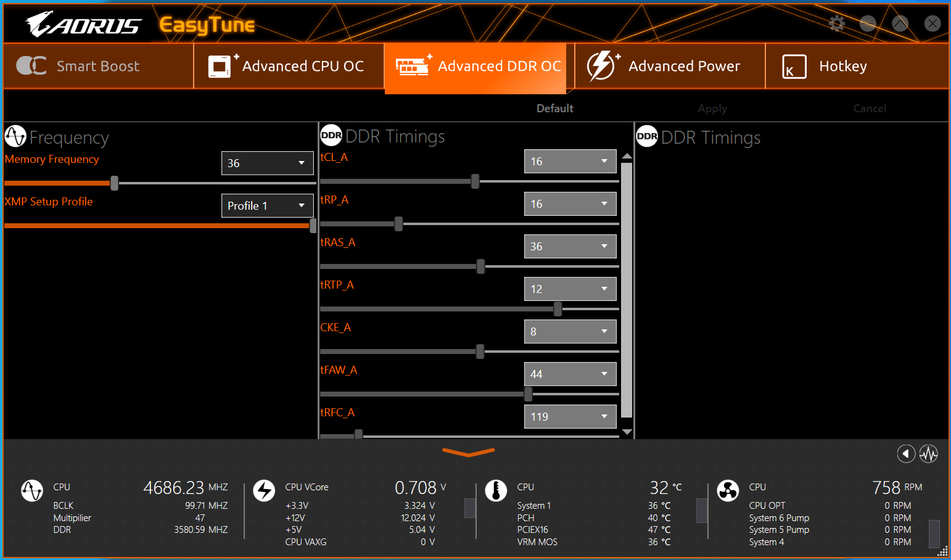This screenshot has width=951, height=560.
Task: Open the Advanced CPU OC tab
Action: (x=289, y=66)
